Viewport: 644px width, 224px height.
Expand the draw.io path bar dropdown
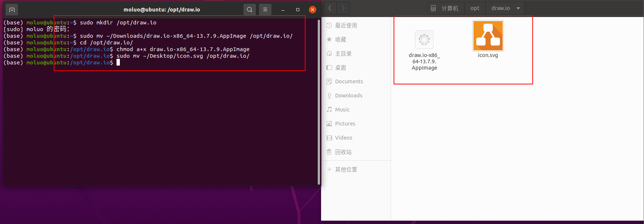(x=518, y=8)
